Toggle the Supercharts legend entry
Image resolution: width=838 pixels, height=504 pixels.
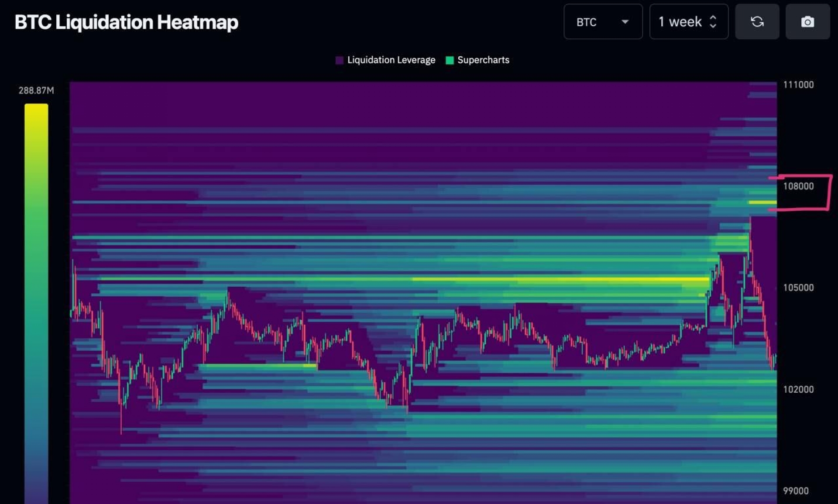point(477,60)
